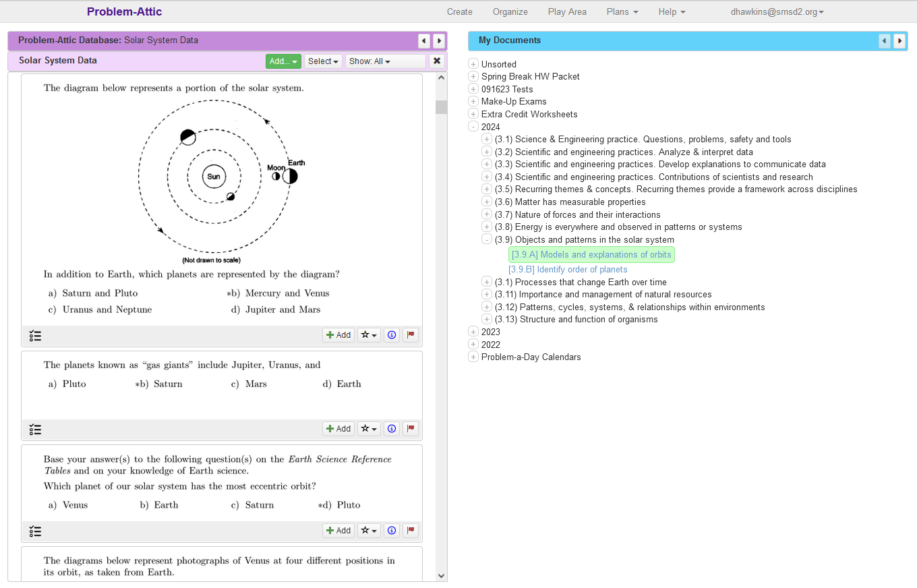This screenshot has width=917, height=588.
Task: Expand (3.6) Matter has measurable properties
Action: click(487, 202)
